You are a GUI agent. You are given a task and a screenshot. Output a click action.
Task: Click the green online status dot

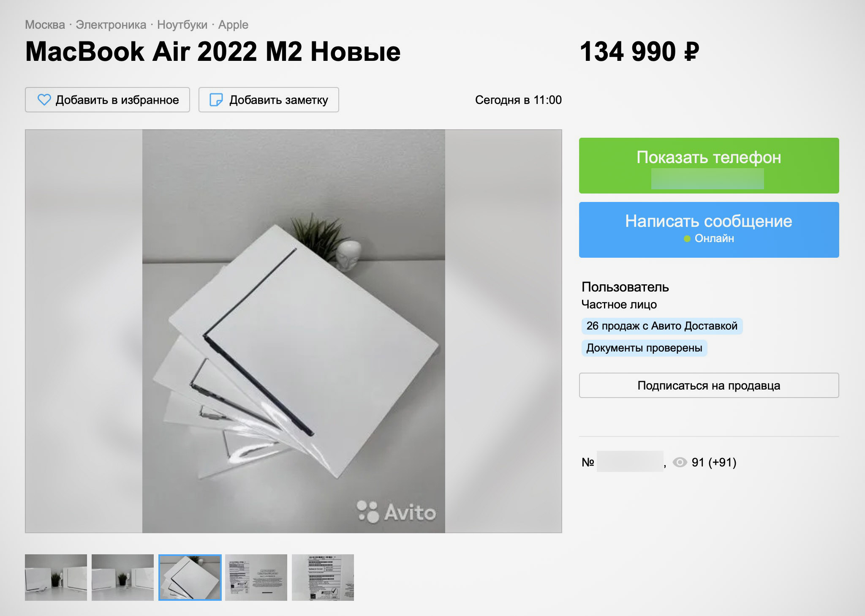pyautogui.click(x=687, y=239)
